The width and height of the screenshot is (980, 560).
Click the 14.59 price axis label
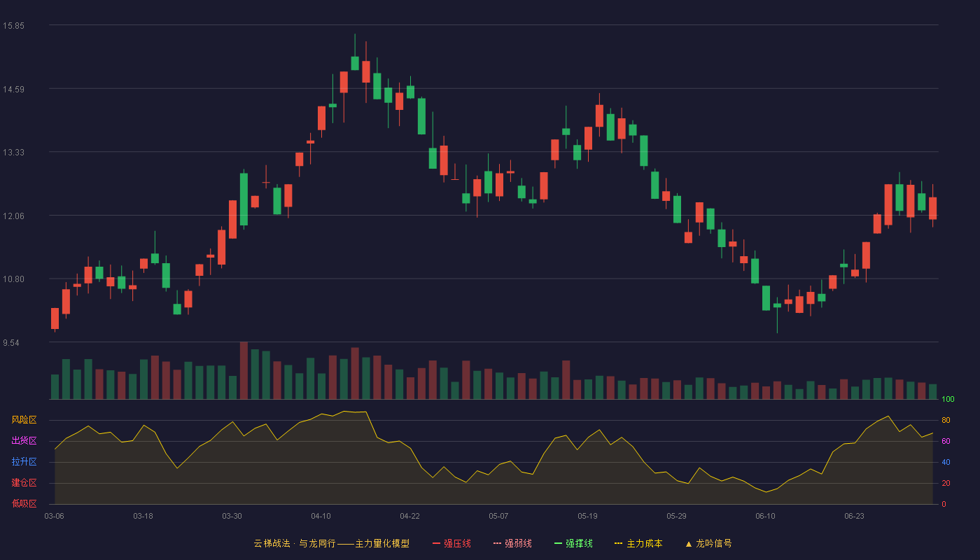[13, 89]
